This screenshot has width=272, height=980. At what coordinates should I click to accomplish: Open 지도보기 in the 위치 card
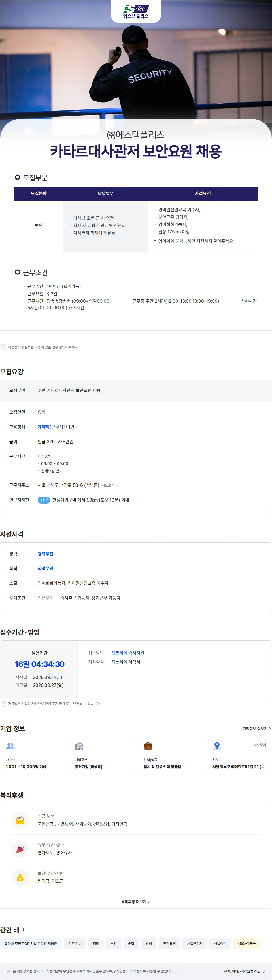click(x=260, y=745)
